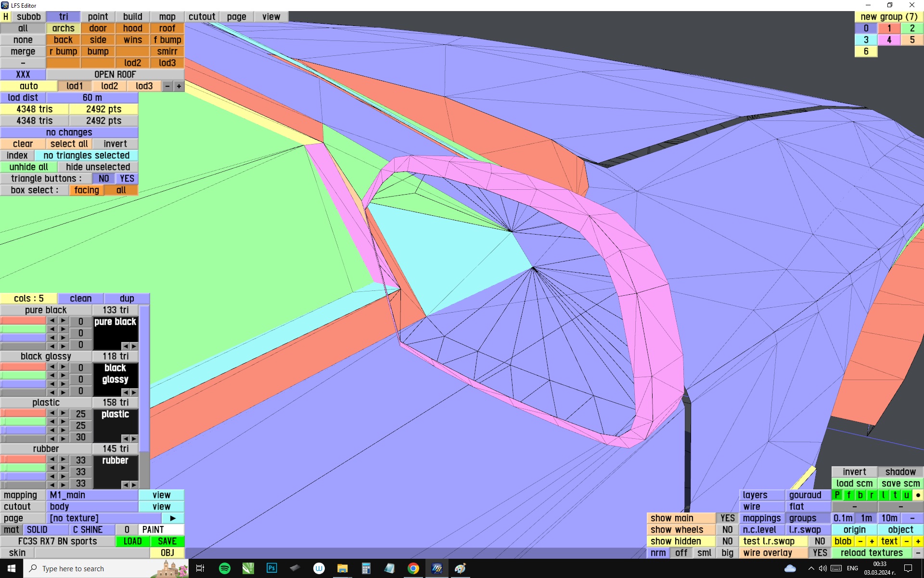The height and width of the screenshot is (578, 924).
Task: Click the plus next to lod3
Action: [179, 86]
